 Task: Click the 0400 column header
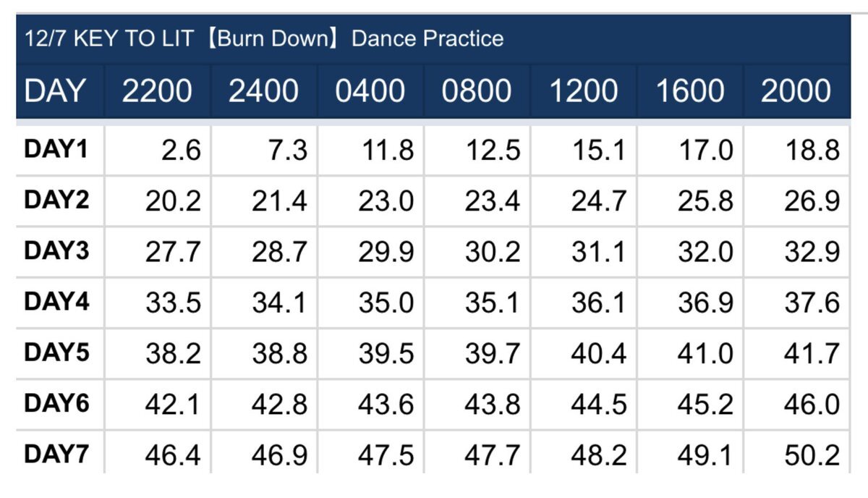coord(370,91)
